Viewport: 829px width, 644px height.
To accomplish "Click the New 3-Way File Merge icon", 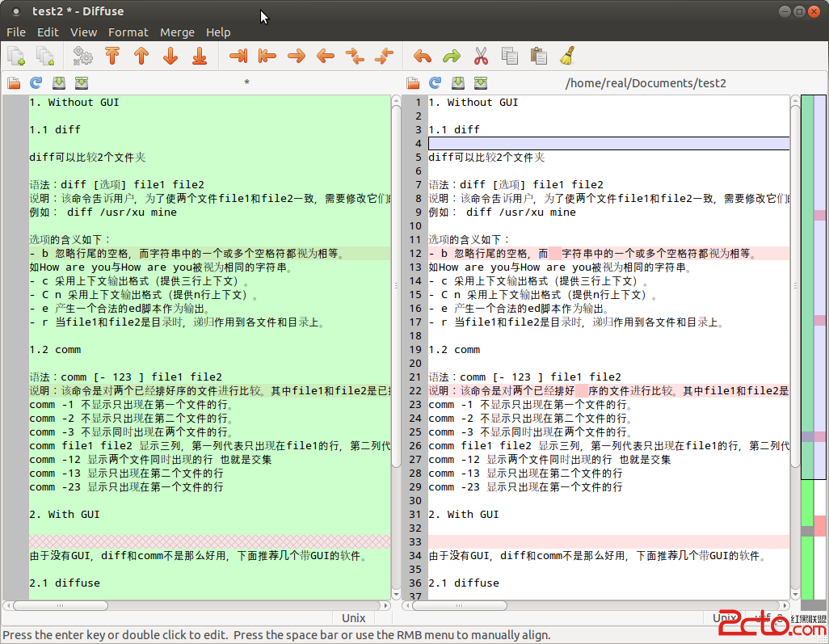I will 45,56.
